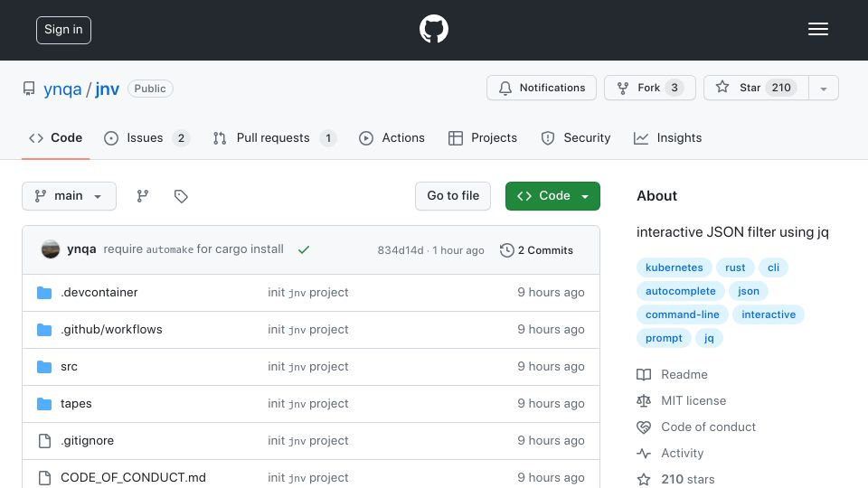Image resolution: width=868 pixels, height=488 pixels.
Task: Click the tapes folder icon
Action: pyautogui.click(x=44, y=403)
